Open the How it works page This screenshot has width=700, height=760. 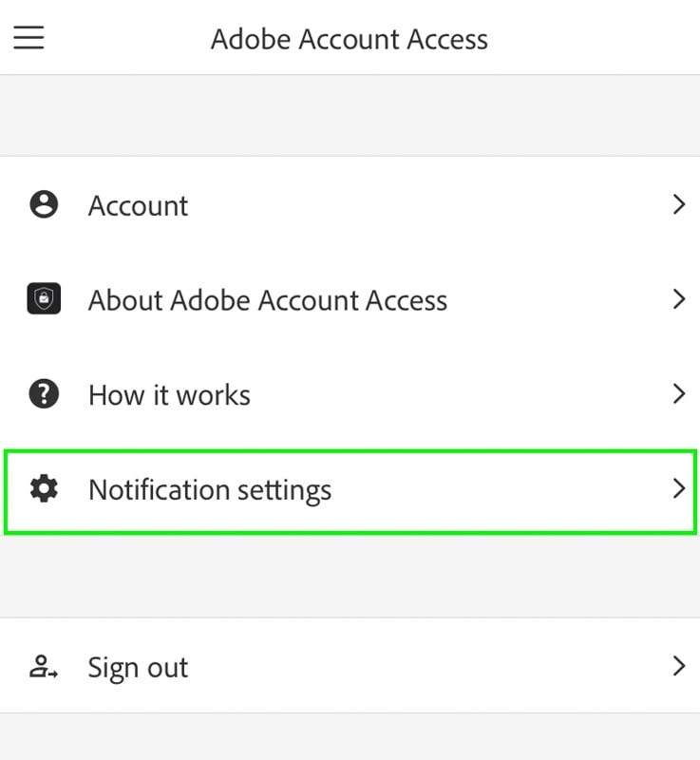[170, 394]
